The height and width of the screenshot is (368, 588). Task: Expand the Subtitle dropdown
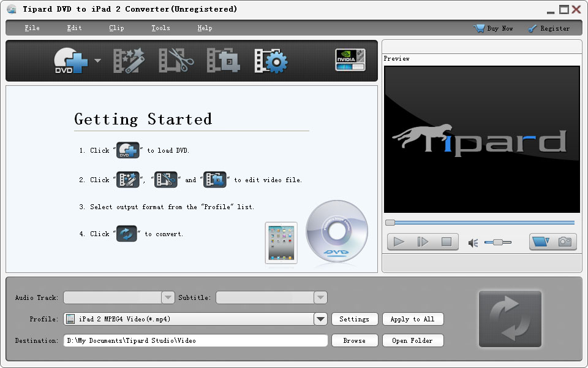[320, 297]
